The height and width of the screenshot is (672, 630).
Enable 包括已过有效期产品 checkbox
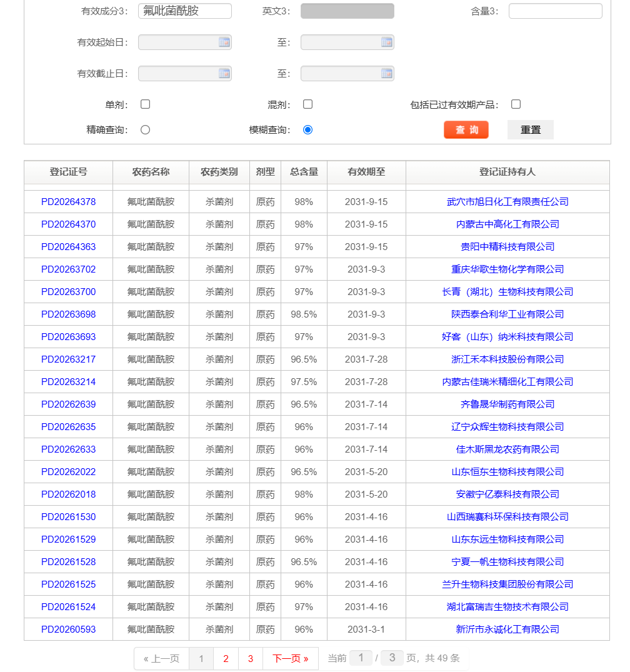pos(516,104)
